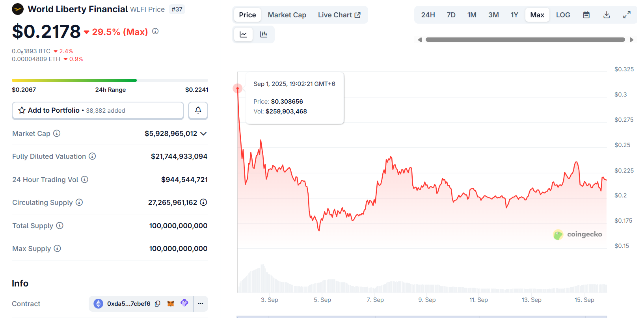This screenshot has height=318, width=644.
Task: Toggle info tooltip next to Market Cap
Action: tap(57, 133)
